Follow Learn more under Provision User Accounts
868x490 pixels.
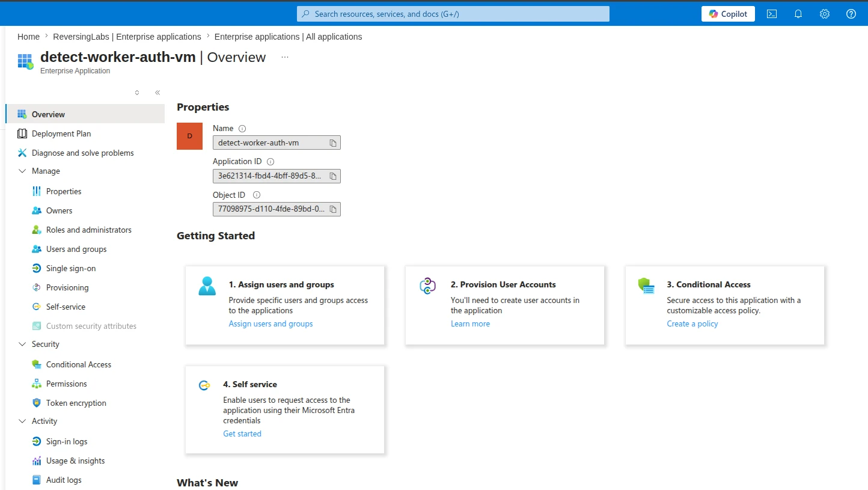[x=470, y=323]
